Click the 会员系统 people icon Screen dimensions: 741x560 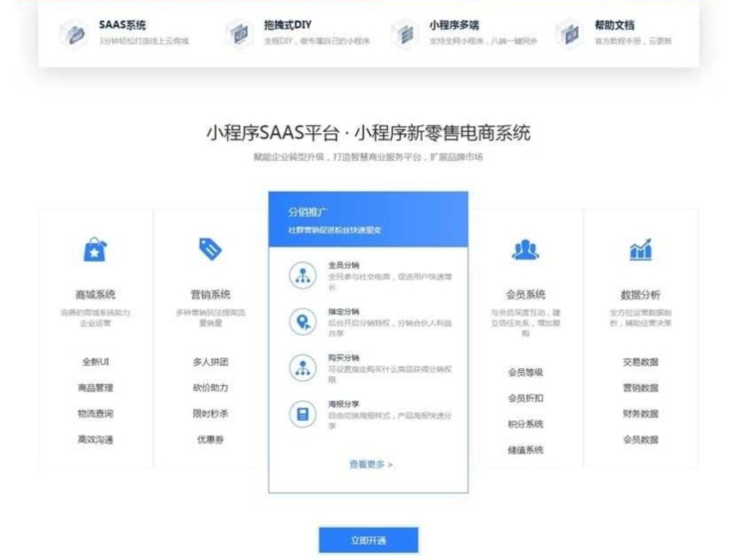coord(525,250)
